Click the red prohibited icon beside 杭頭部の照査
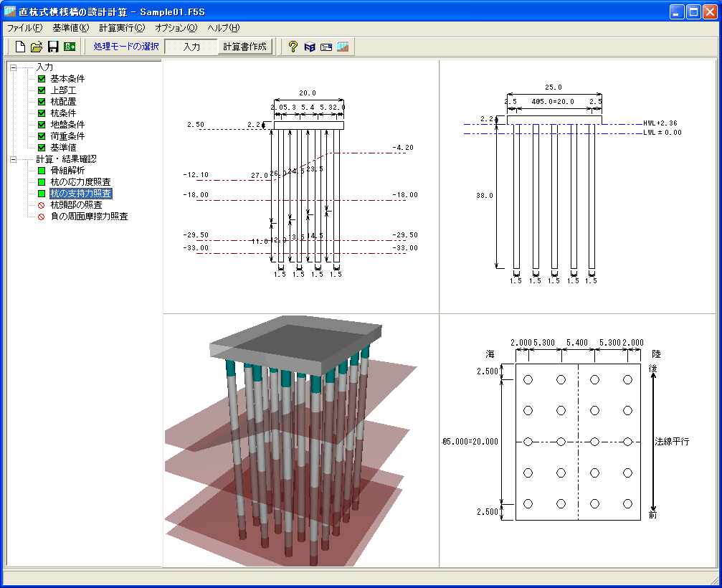Viewport: 722px width, 588px height. pyautogui.click(x=42, y=205)
